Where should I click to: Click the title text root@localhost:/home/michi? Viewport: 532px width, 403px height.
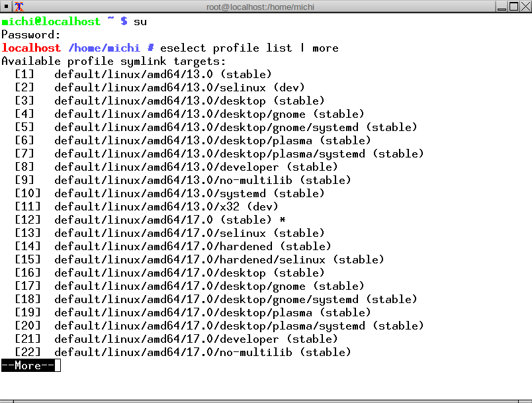260,7
